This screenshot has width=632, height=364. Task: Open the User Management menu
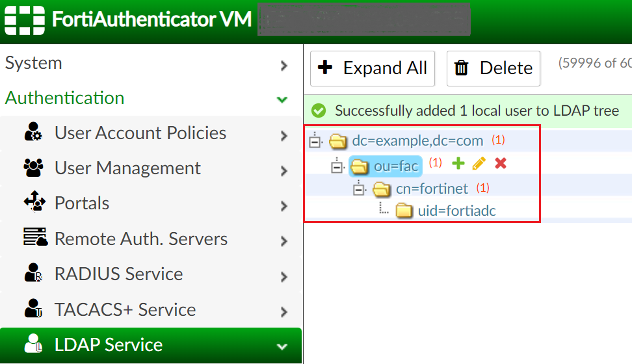pyautogui.click(x=127, y=168)
